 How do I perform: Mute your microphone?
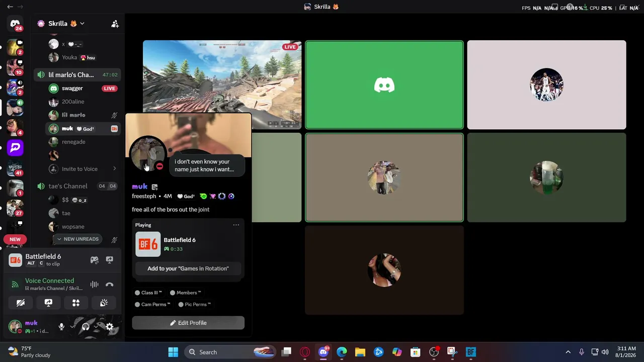coord(61,327)
